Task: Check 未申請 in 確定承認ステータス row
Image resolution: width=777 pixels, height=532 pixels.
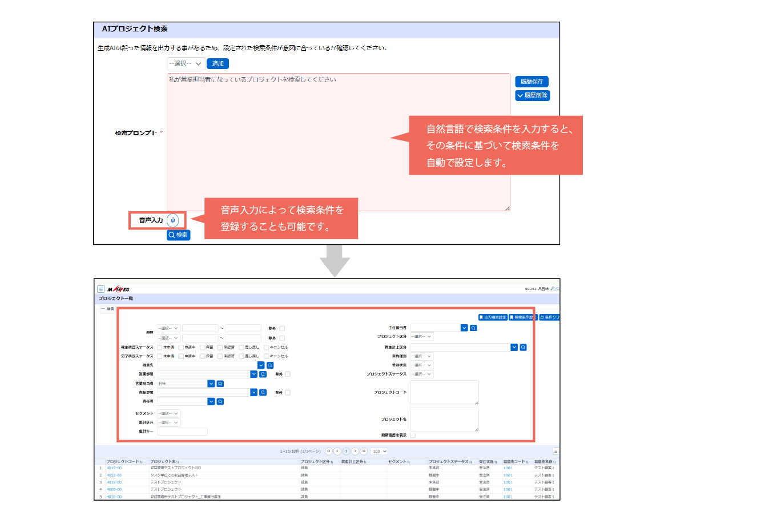Action: (160, 348)
